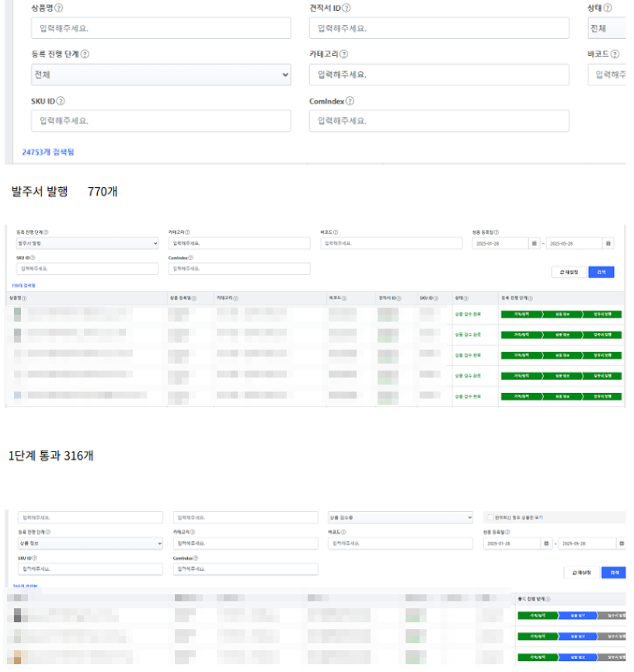Open calendar icon for 2025-01-28 start date in middle panel

click(x=534, y=243)
